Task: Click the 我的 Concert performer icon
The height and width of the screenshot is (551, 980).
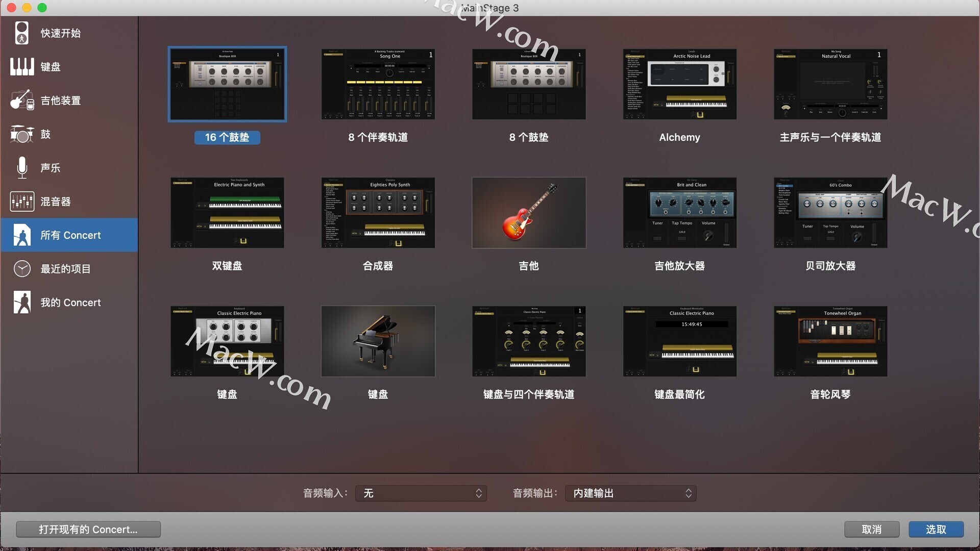Action: click(21, 302)
